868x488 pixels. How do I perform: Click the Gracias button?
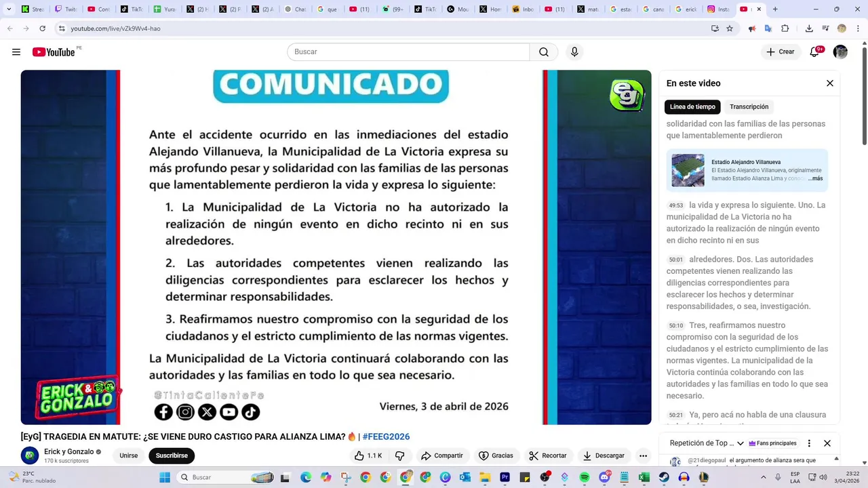496,456
